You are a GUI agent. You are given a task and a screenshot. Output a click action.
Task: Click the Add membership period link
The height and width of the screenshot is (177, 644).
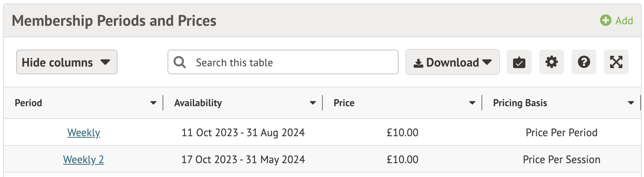(624, 20)
